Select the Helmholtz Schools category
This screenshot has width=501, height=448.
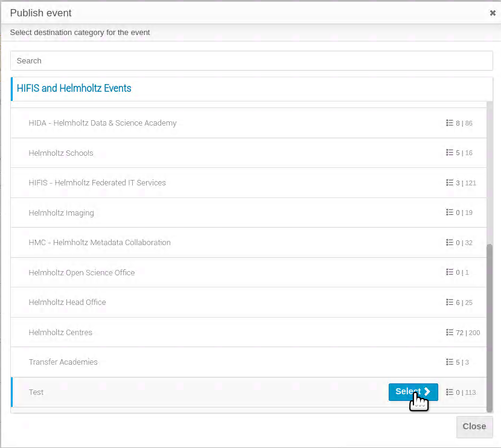249,153
